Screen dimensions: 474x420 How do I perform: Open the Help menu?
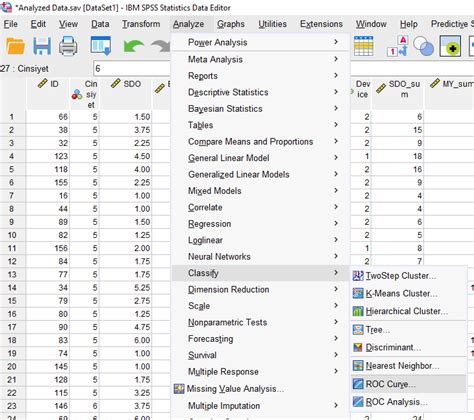coord(409,24)
